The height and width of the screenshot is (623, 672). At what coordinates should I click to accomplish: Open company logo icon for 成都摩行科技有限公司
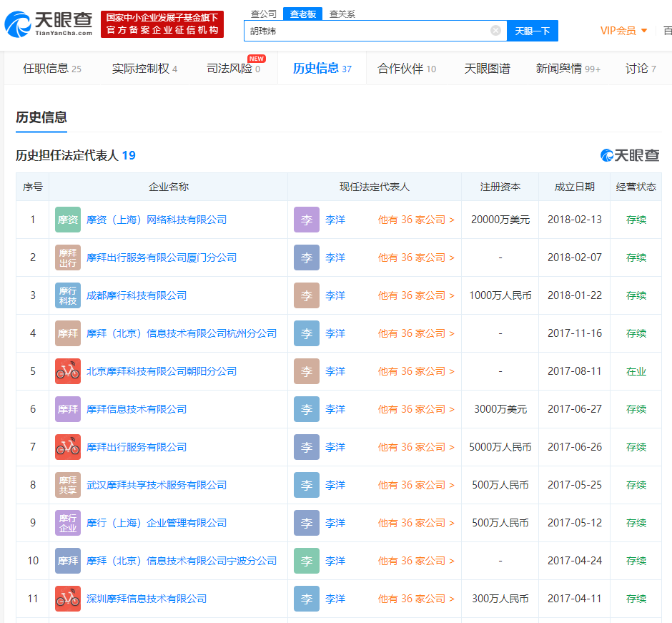coord(68,295)
